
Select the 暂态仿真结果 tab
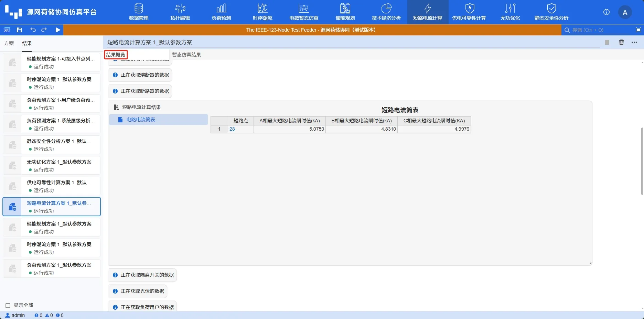coord(186,55)
